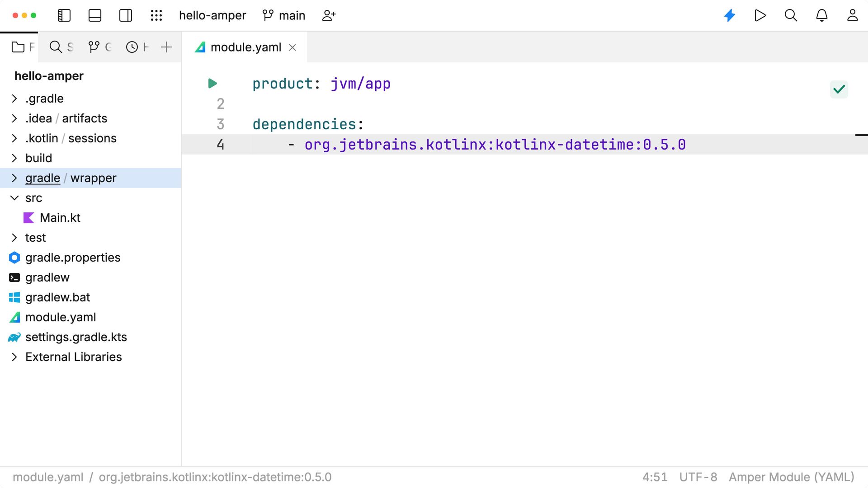This screenshot has width=868, height=488.
Task: Click the green inspection checkmark widget
Action: pos(839,89)
